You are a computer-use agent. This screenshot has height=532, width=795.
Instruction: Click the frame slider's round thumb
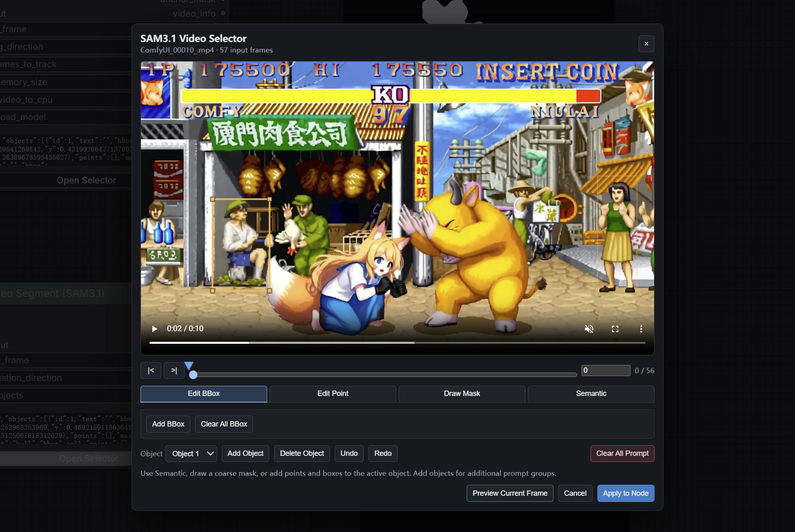click(x=193, y=375)
